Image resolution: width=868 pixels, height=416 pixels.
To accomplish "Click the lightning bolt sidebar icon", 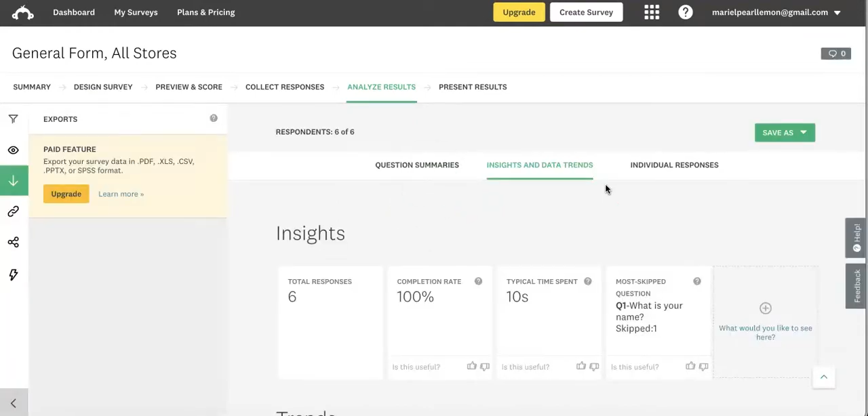I will tap(14, 274).
